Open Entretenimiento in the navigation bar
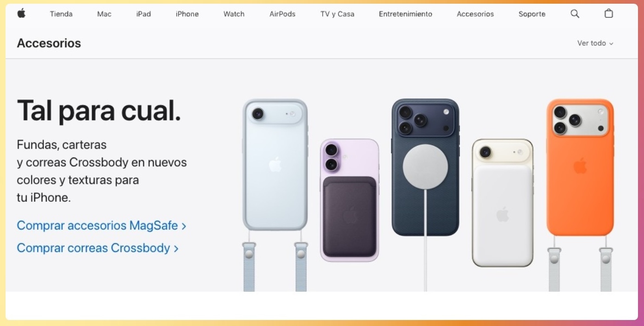The image size is (644, 326). [x=405, y=14]
